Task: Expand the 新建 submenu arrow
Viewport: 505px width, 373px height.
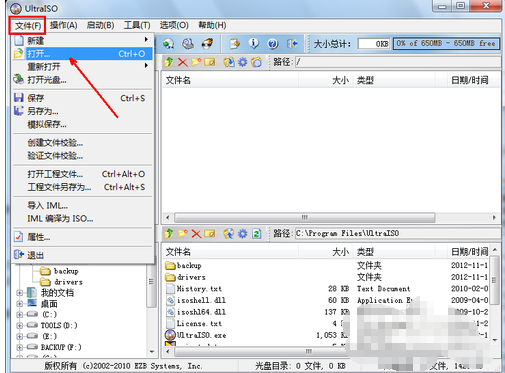Action: [146, 40]
